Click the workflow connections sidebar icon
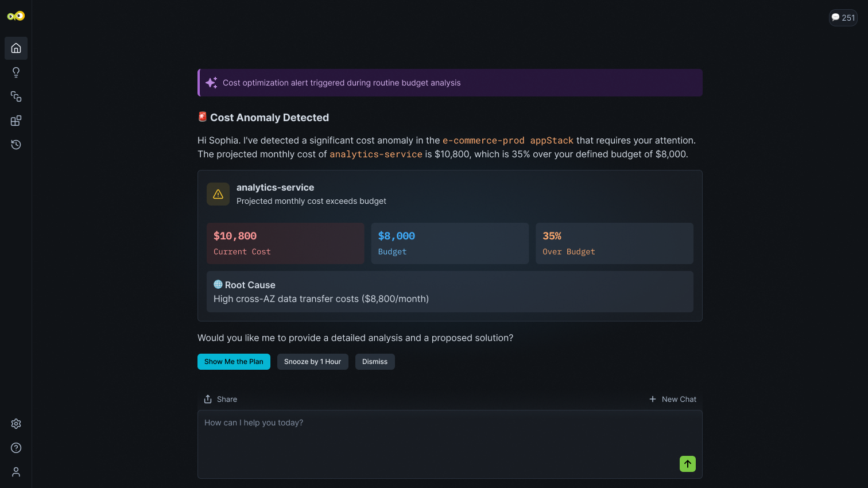The image size is (868, 488). pyautogui.click(x=15, y=96)
